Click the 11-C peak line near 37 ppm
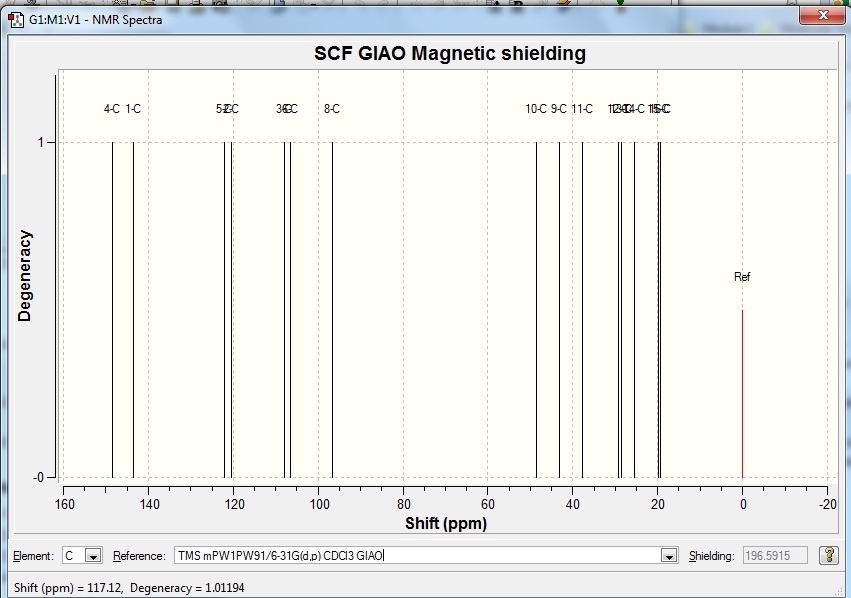 point(582,310)
